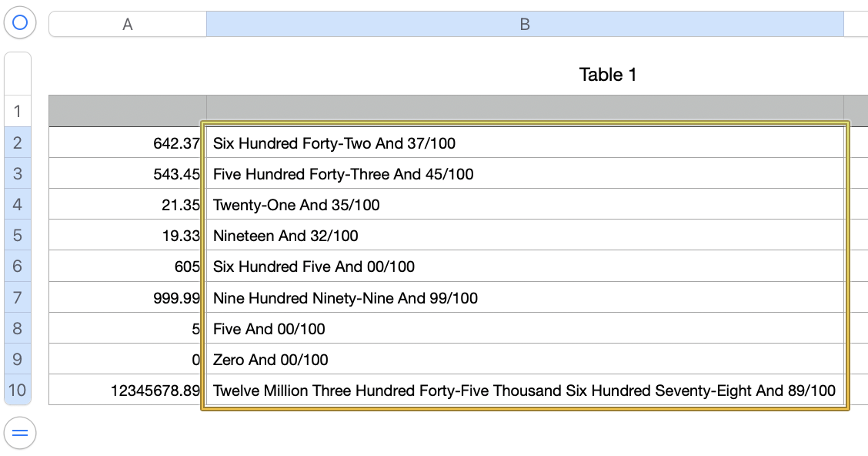The width and height of the screenshot is (868, 456).
Task: Select 'Nineteen And 32/100' cell
Action: tap(525, 236)
